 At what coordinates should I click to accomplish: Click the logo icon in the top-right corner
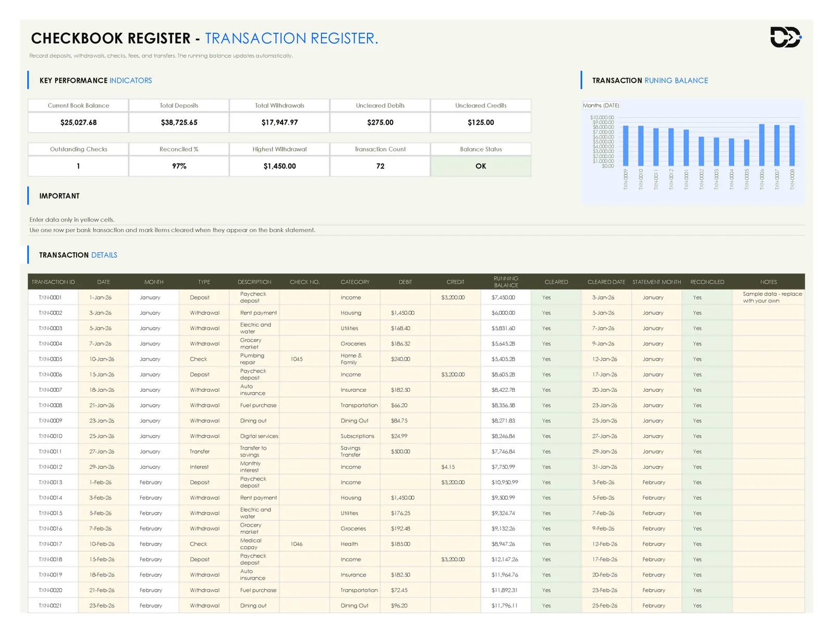click(786, 37)
